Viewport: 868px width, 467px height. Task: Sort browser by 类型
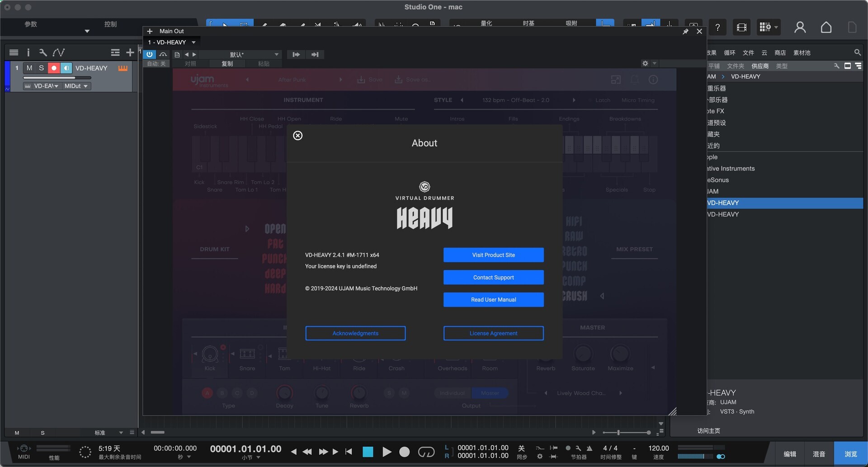coord(782,66)
